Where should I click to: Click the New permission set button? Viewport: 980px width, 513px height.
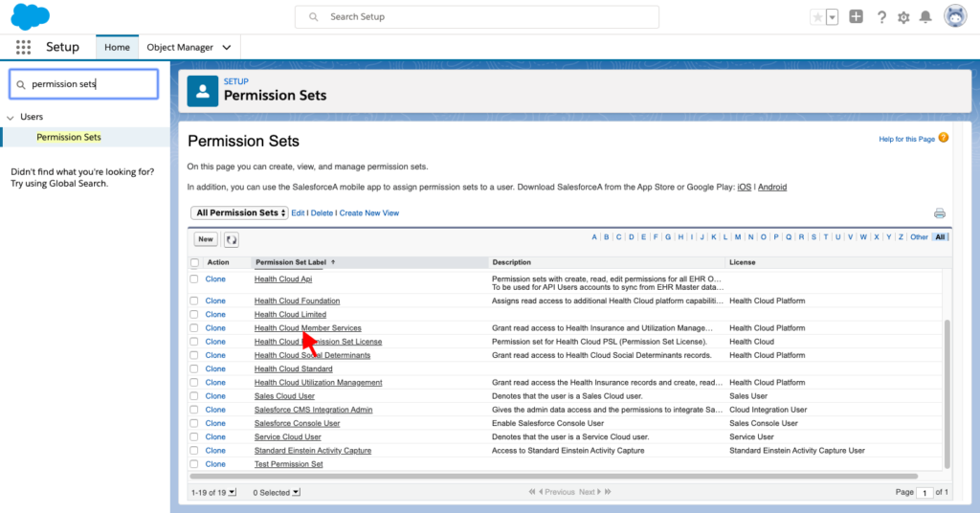206,239
